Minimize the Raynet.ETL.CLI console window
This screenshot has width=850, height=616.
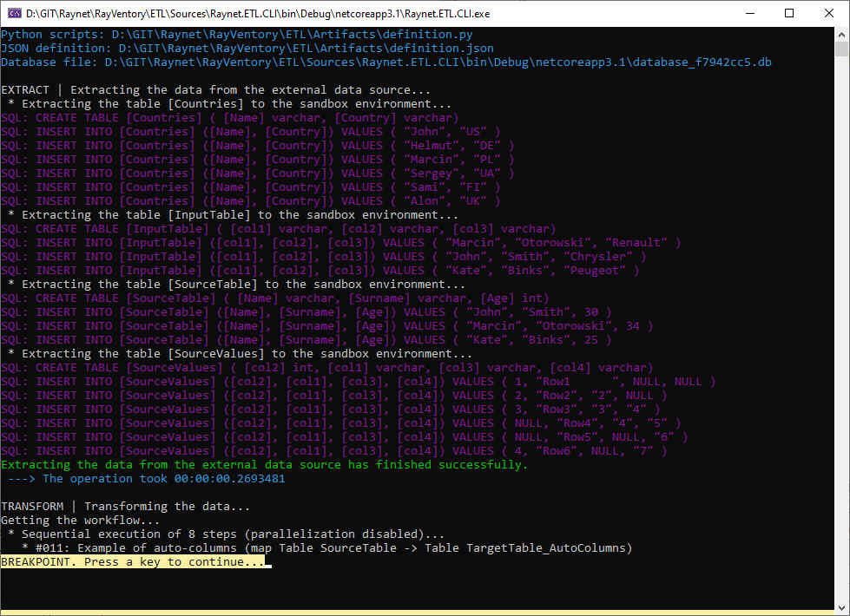tap(750, 12)
